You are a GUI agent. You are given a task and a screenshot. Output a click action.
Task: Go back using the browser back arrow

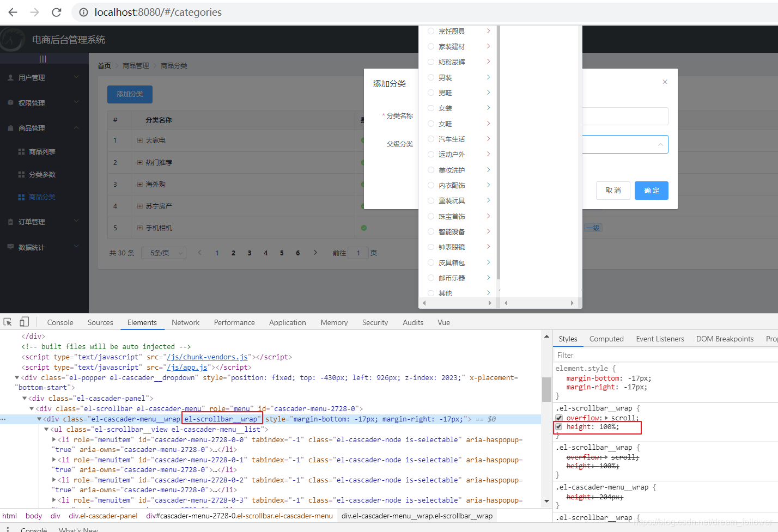[13, 12]
